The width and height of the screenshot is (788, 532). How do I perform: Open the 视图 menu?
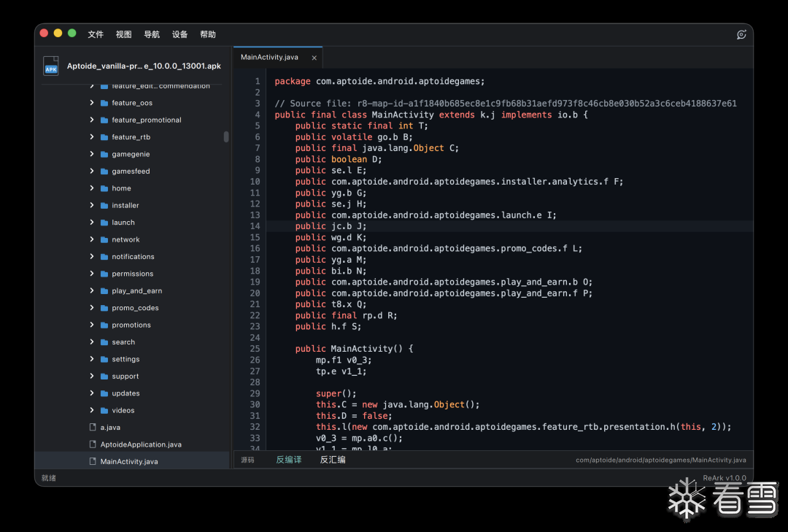(123, 35)
